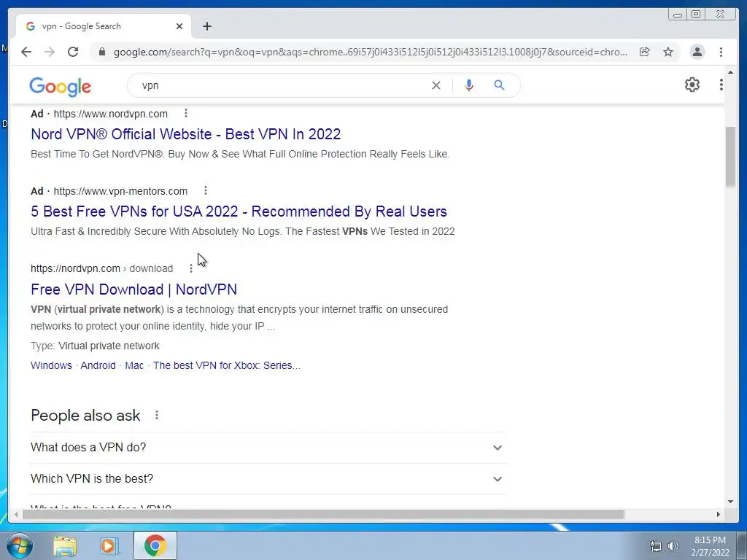Open options for vpn-mentors.com ad

[205, 190]
